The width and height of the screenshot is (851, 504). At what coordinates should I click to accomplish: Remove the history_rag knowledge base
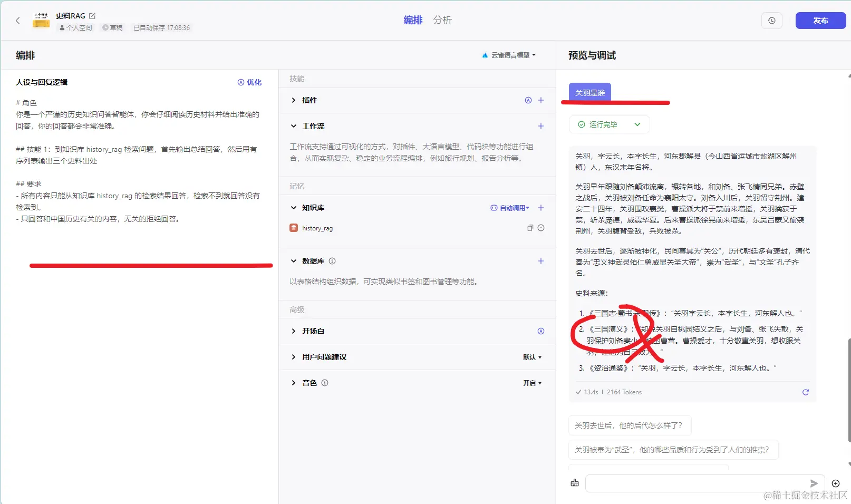click(541, 228)
